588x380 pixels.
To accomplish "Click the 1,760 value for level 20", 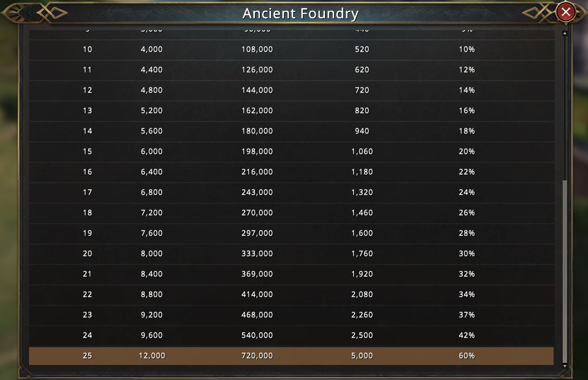I will [x=362, y=254].
